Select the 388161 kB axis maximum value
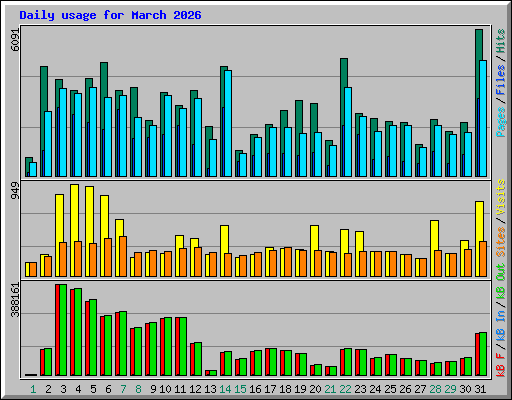The height and width of the screenshot is (400, 512). (15, 300)
